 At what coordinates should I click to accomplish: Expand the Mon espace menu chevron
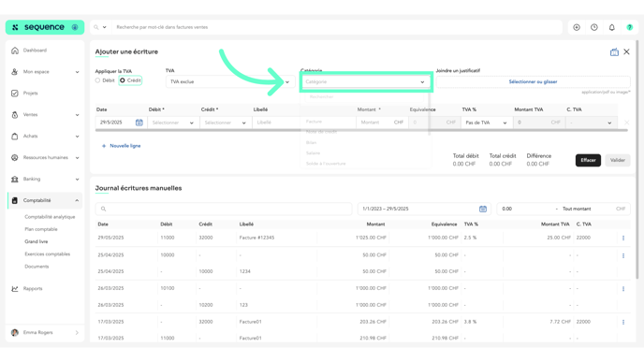[x=77, y=72]
